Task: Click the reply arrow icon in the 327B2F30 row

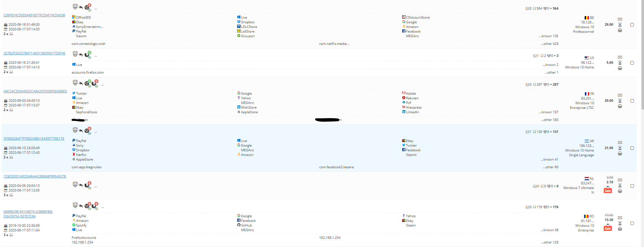Action: (x=81, y=55)
